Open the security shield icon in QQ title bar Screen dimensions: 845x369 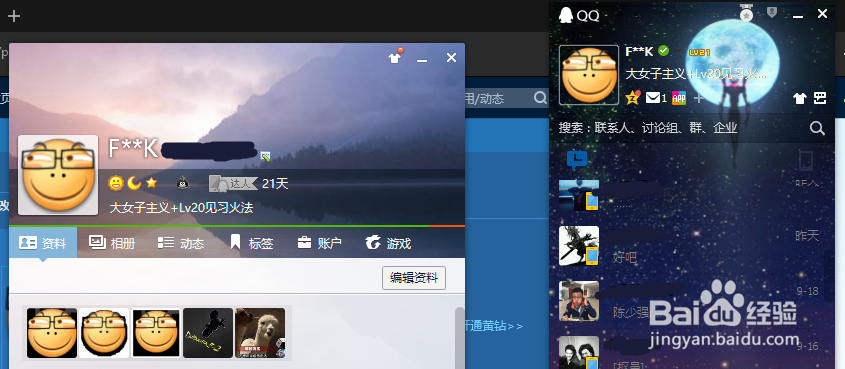[x=772, y=13]
